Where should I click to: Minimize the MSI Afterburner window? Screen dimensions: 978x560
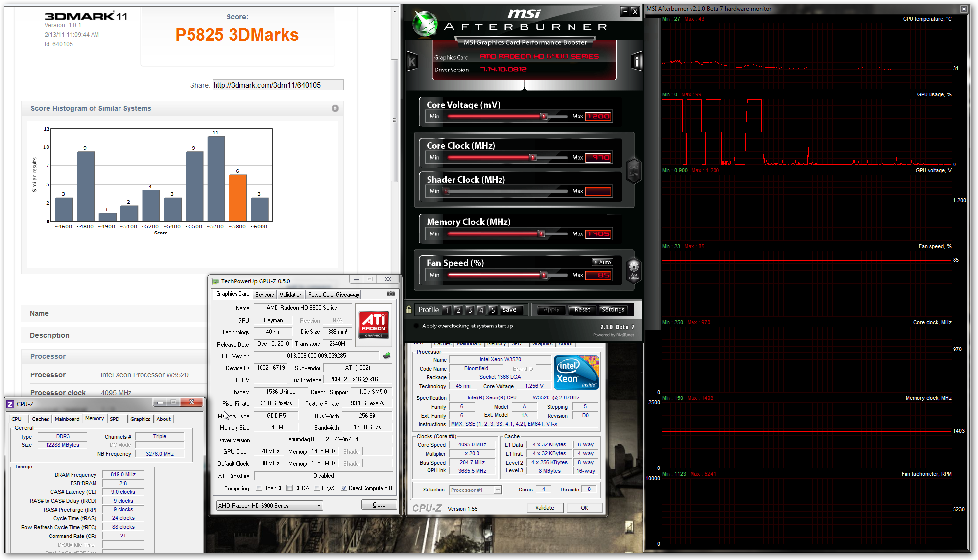pos(625,11)
